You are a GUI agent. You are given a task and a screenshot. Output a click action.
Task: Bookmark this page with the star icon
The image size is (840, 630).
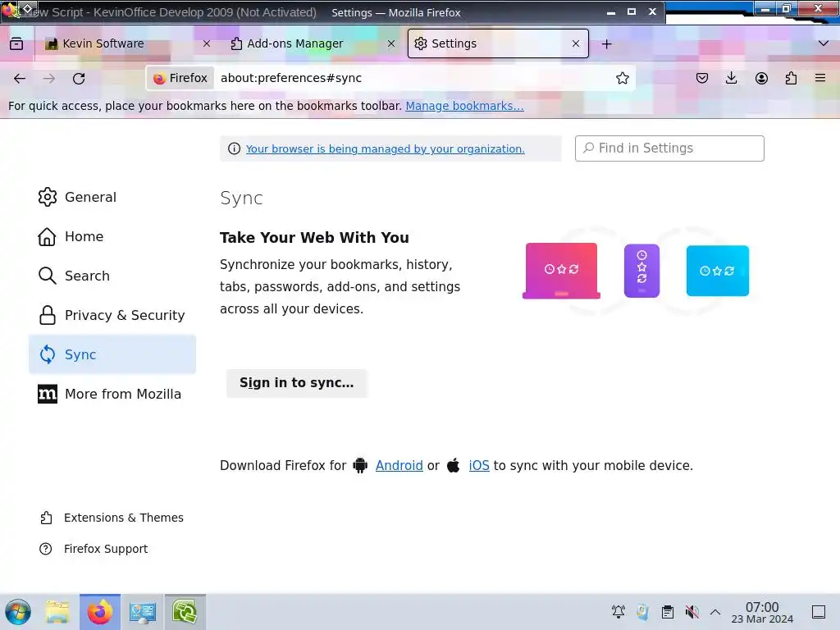pos(622,78)
